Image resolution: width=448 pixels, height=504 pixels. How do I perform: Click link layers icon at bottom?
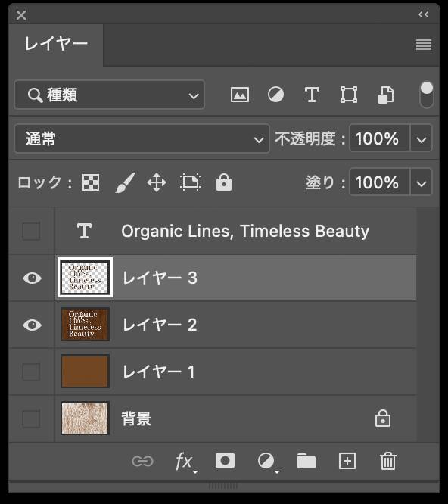[x=143, y=462]
